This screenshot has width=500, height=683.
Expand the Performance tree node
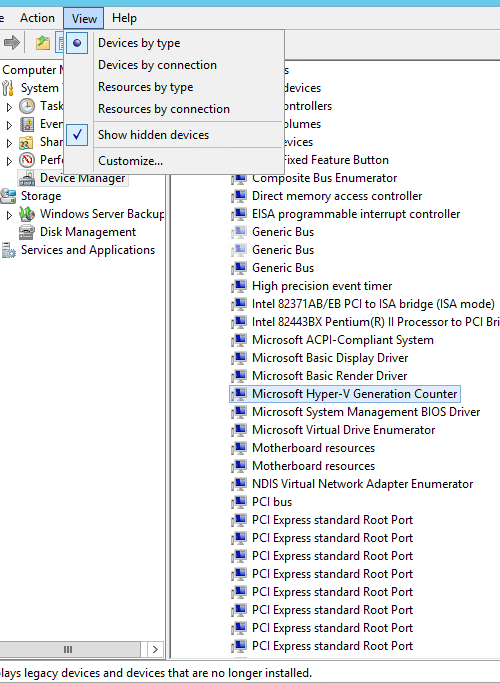coord(9,161)
